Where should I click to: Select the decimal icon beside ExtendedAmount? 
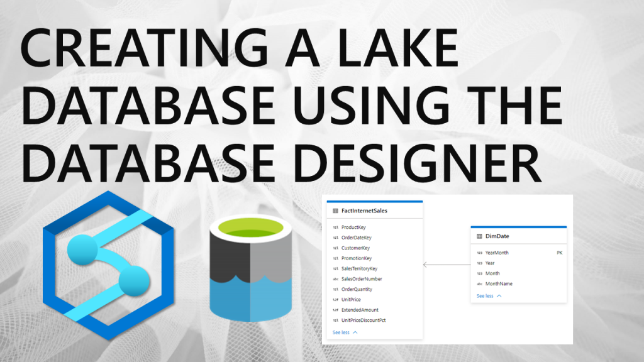pyautogui.click(x=335, y=311)
